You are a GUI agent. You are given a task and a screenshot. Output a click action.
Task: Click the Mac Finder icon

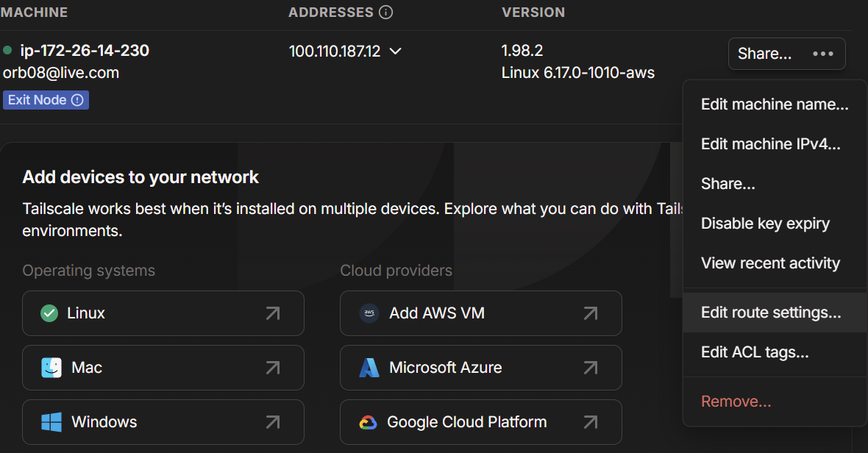click(51, 367)
